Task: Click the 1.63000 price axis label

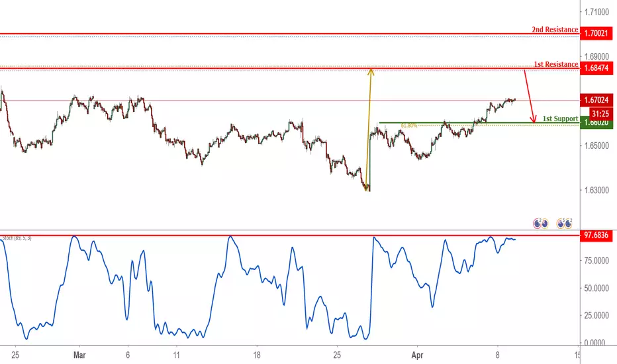Action: (596, 190)
